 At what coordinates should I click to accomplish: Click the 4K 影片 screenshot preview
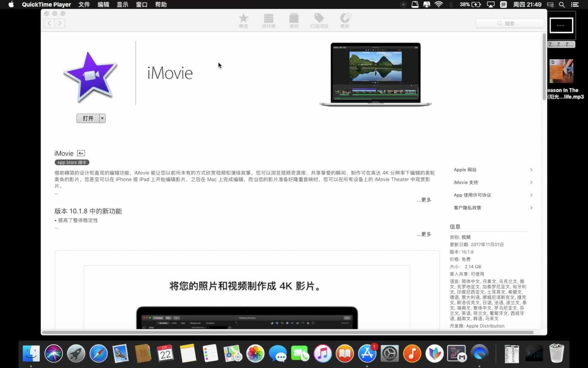click(247, 297)
